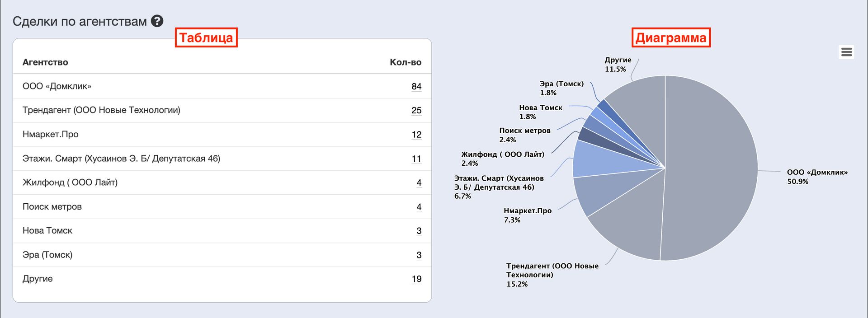Click the Эра (Томск) 1.8% chart label
Image resolution: width=868 pixels, height=318 pixels.
coord(561,88)
